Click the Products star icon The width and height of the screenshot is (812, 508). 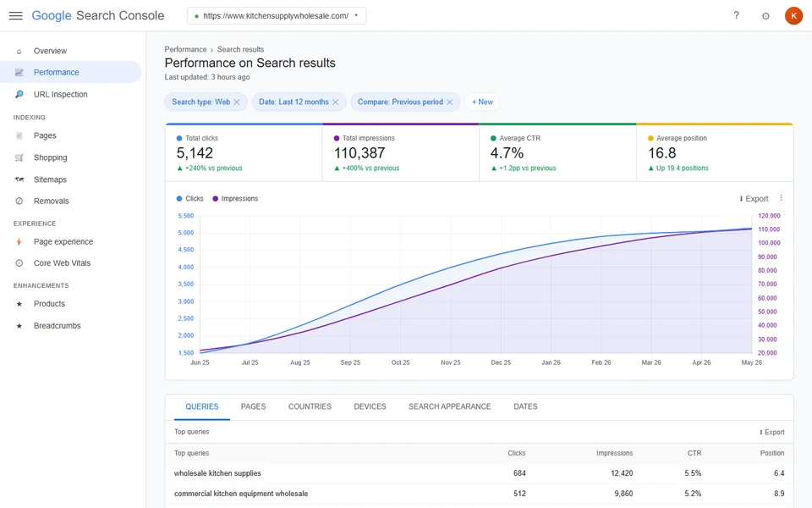pos(19,304)
